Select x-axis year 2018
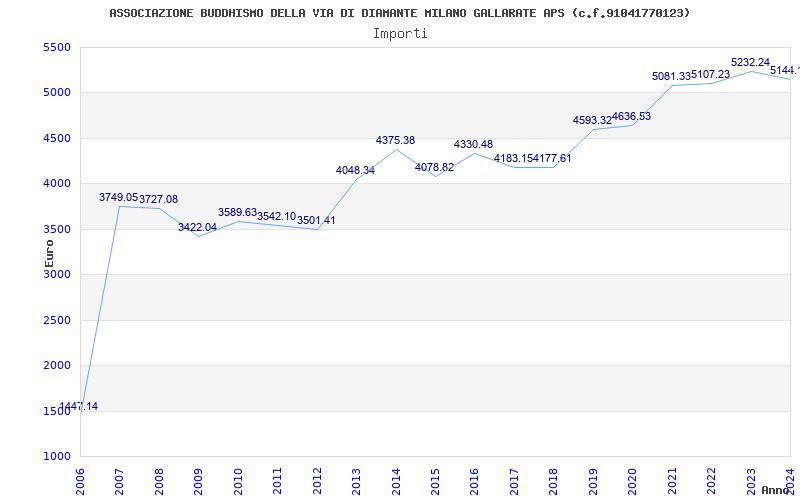800x500 pixels. pos(554,481)
